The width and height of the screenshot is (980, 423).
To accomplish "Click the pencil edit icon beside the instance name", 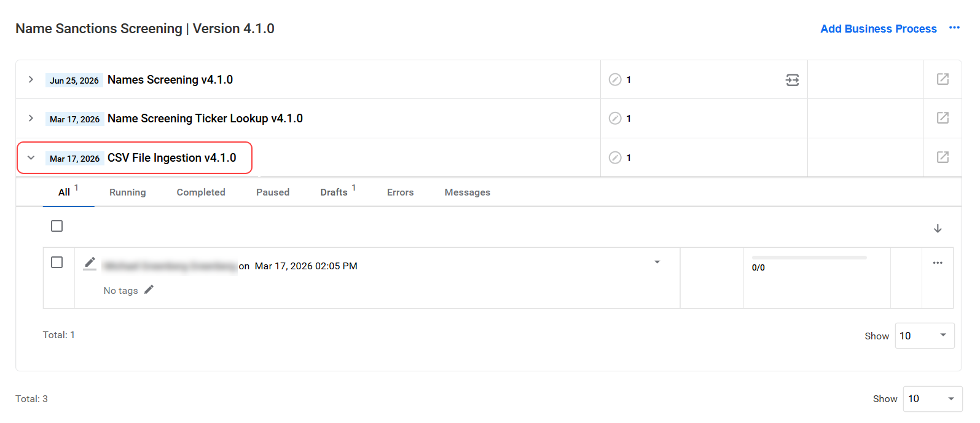I will 90,263.
